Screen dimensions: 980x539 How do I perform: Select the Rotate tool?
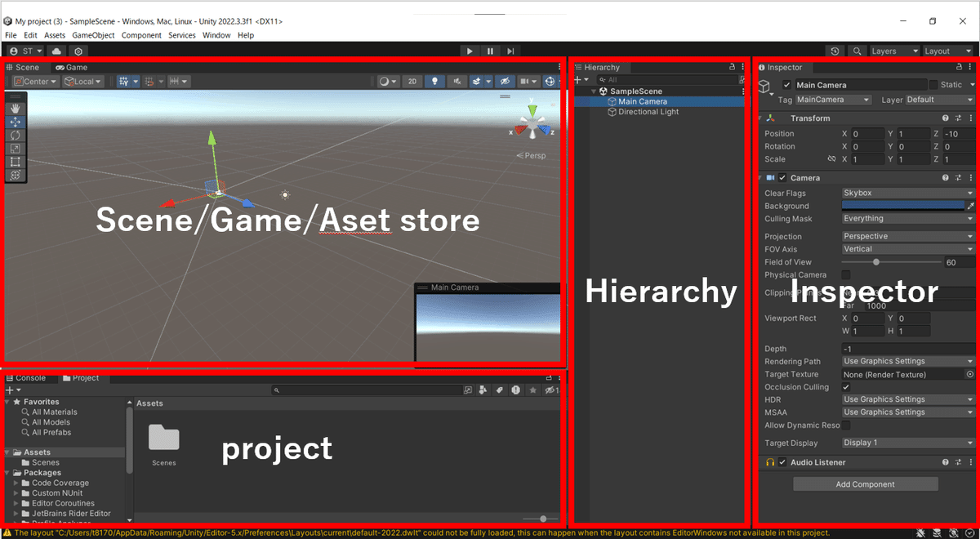point(15,136)
